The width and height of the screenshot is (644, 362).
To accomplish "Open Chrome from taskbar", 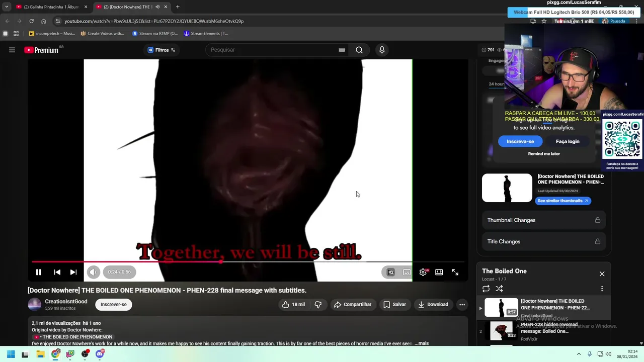I will (55, 354).
